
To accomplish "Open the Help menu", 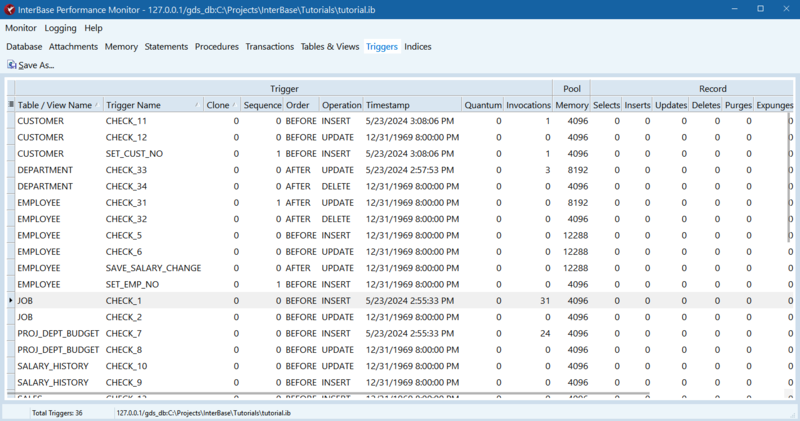I will coord(93,28).
